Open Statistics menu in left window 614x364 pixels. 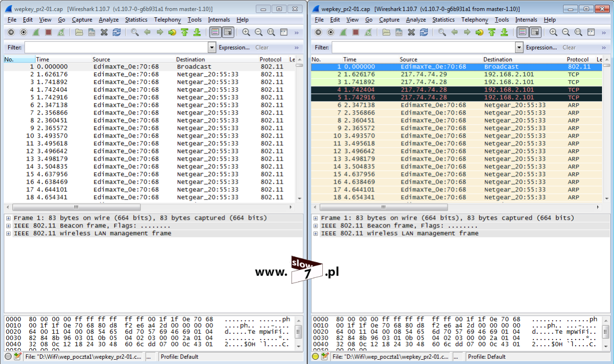136,20
